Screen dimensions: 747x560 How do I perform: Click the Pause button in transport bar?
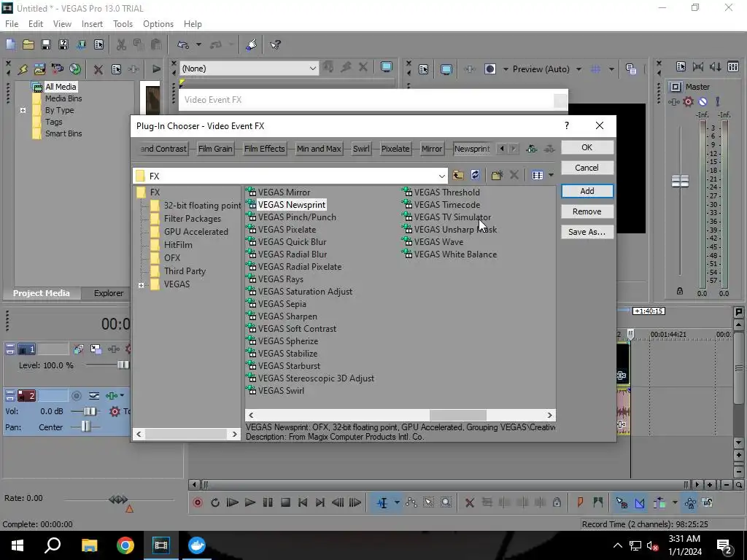point(268,502)
